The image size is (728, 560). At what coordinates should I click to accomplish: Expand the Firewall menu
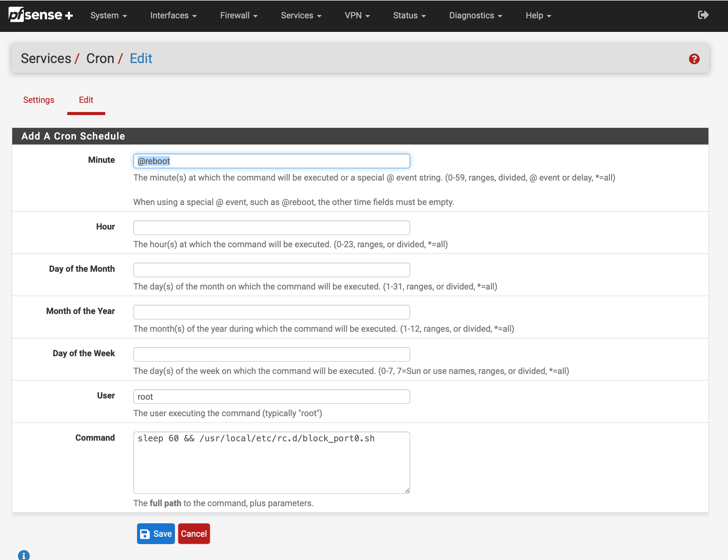point(239,16)
